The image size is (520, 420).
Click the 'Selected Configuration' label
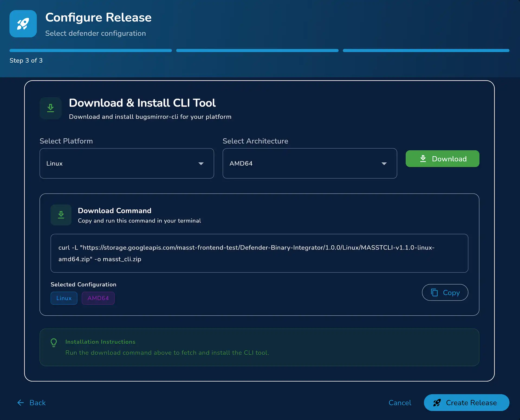pyautogui.click(x=83, y=285)
